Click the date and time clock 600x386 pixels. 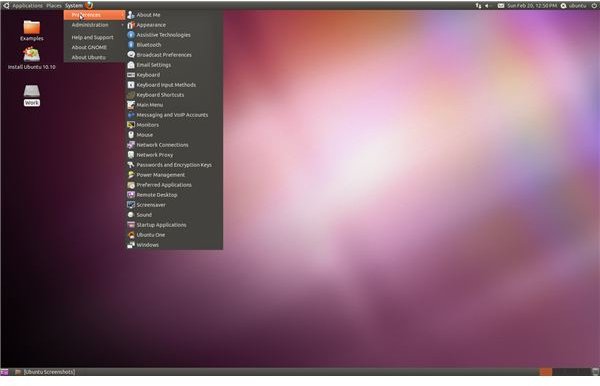tap(532, 5)
